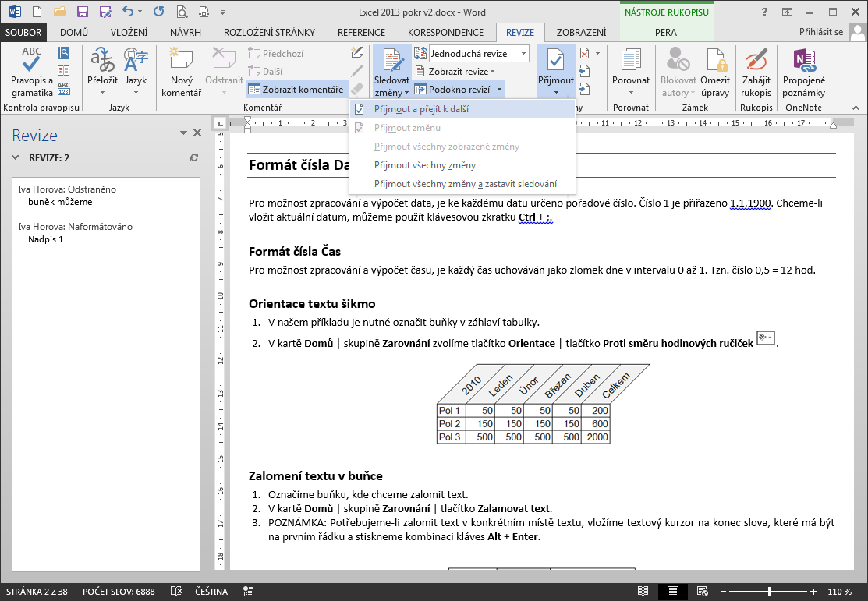Open Propojené poznámky OneNote
The height and width of the screenshot is (601, 868).
tap(804, 72)
